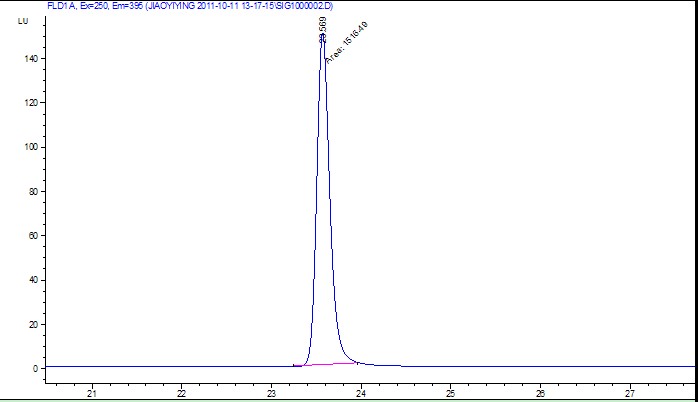
Task: Click the apex of the chromatogram peak
Action: tap(323, 37)
